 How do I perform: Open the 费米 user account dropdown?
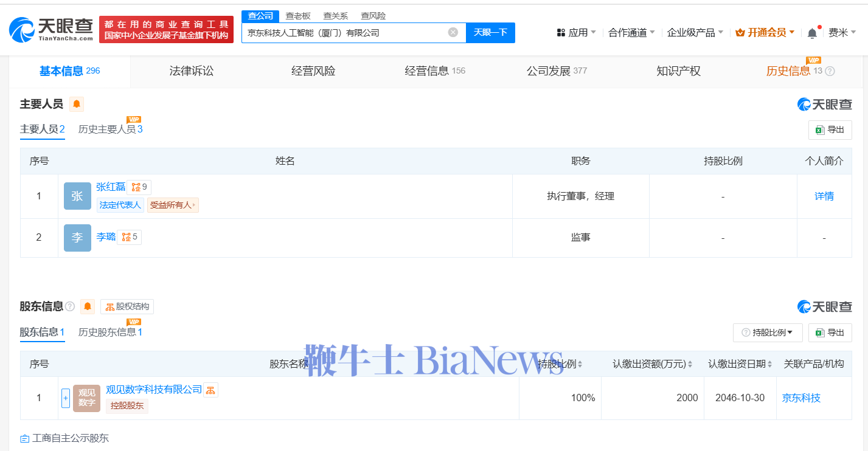pyautogui.click(x=842, y=33)
